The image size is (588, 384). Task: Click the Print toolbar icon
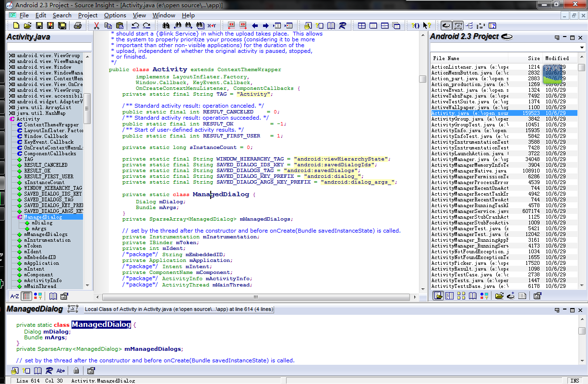77,25
